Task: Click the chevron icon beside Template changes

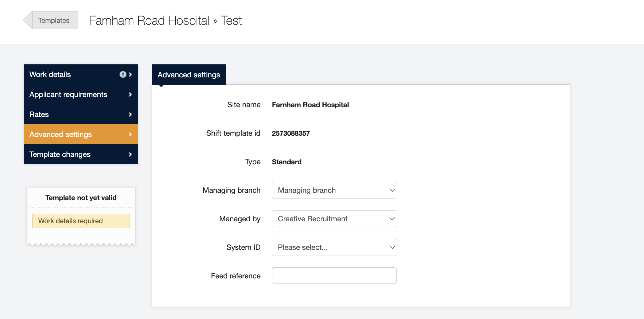Action: coord(130,154)
